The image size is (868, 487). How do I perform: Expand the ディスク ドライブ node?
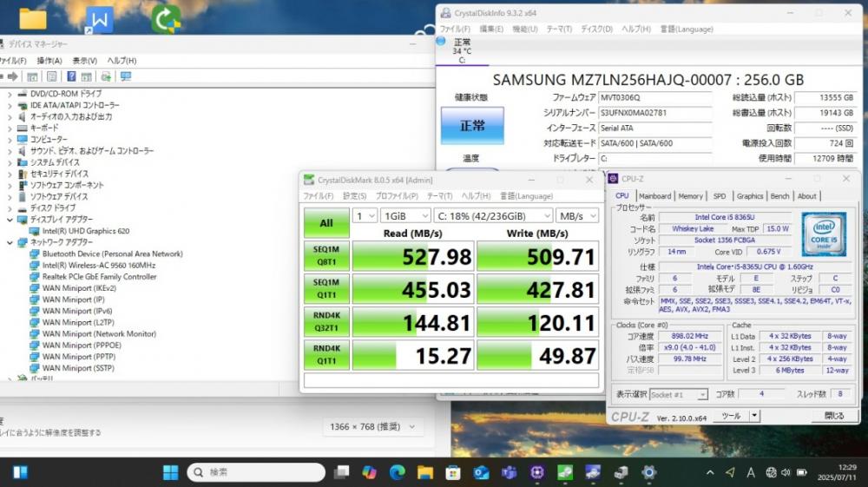click(x=10, y=208)
